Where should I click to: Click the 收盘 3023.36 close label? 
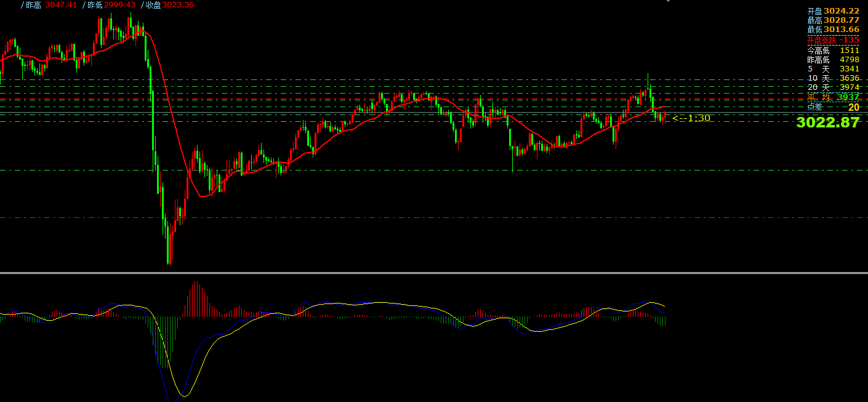[x=169, y=5]
